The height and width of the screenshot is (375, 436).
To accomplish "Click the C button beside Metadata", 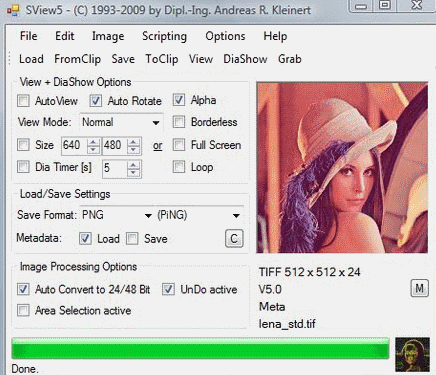I will pos(234,238).
